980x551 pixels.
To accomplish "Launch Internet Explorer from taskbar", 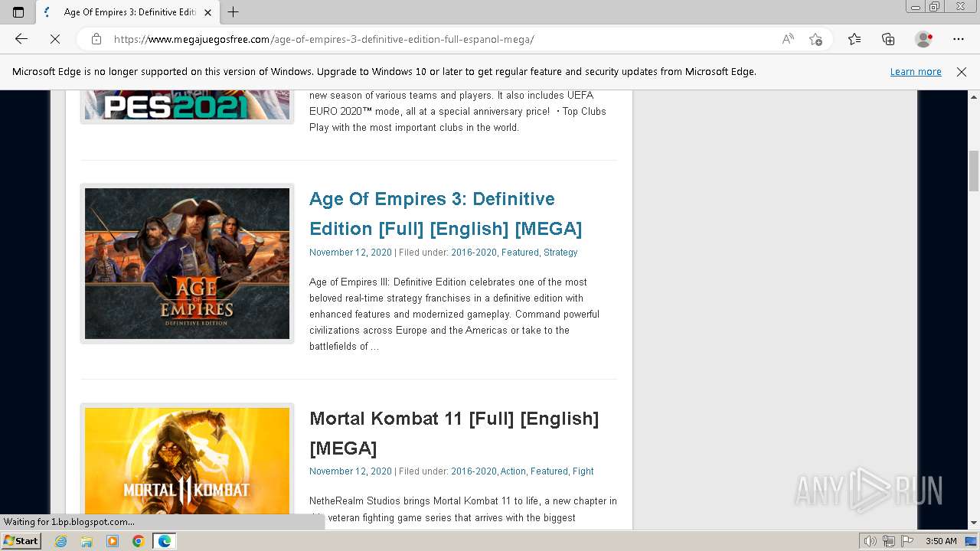I will (x=61, y=541).
